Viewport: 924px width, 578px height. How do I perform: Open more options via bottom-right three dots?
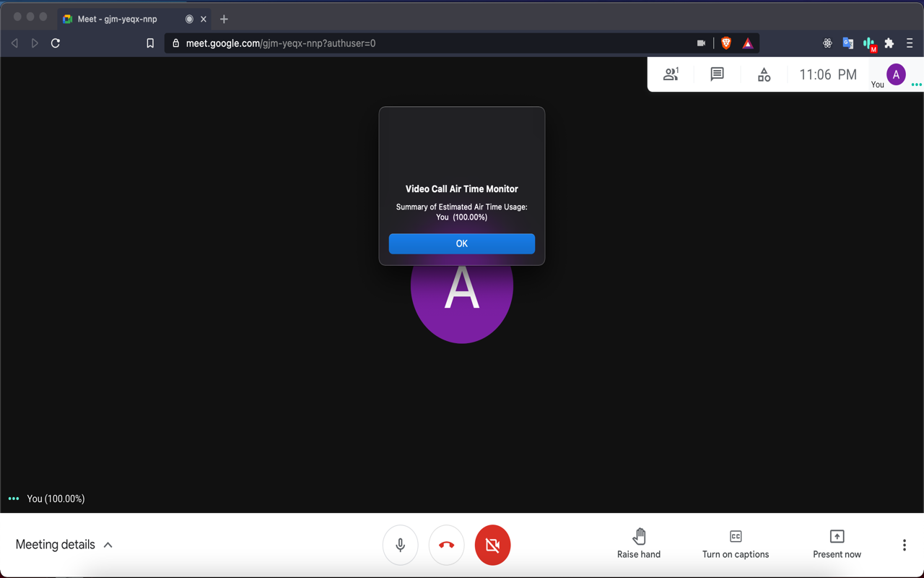pyautogui.click(x=903, y=545)
